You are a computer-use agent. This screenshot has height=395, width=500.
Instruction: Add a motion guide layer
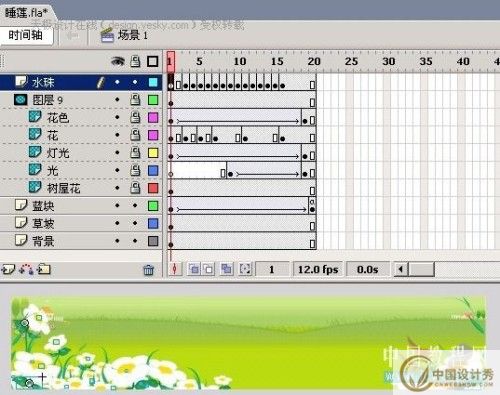point(27,269)
